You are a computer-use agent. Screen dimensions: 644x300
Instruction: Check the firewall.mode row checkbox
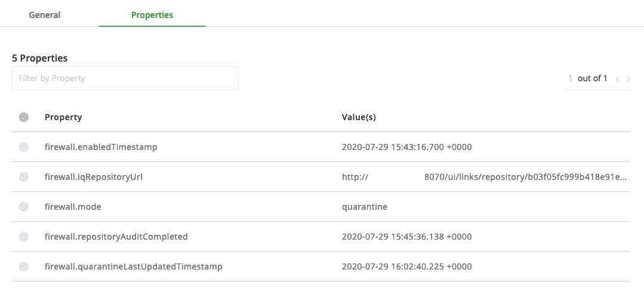pyautogui.click(x=24, y=207)
